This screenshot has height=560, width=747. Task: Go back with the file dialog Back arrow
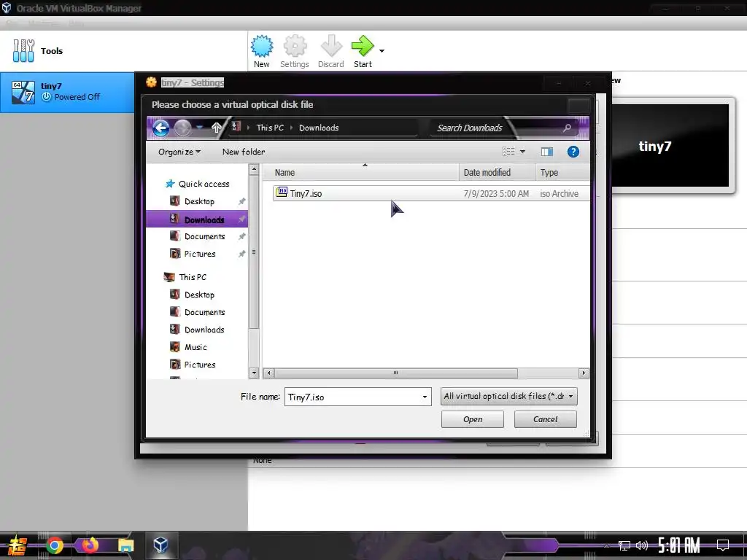(161, 128)
